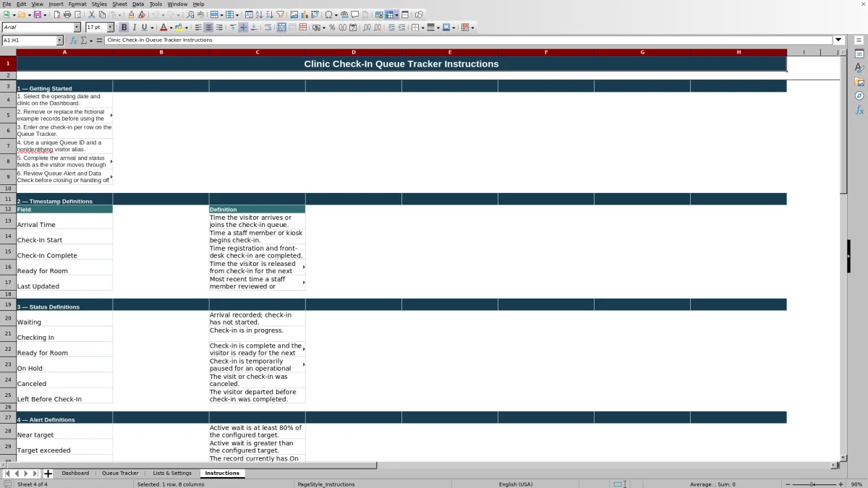Click Average; Sum: 0 status field
Image resolution: width=868 pixels, height=488 pixels.
[712, 484]
